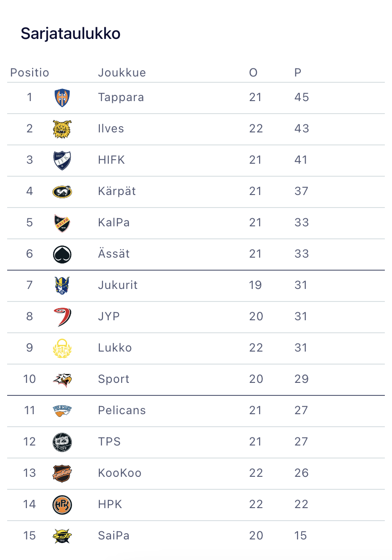Sort by the P points header
The image size is (392, 560).
coord(298,72)
